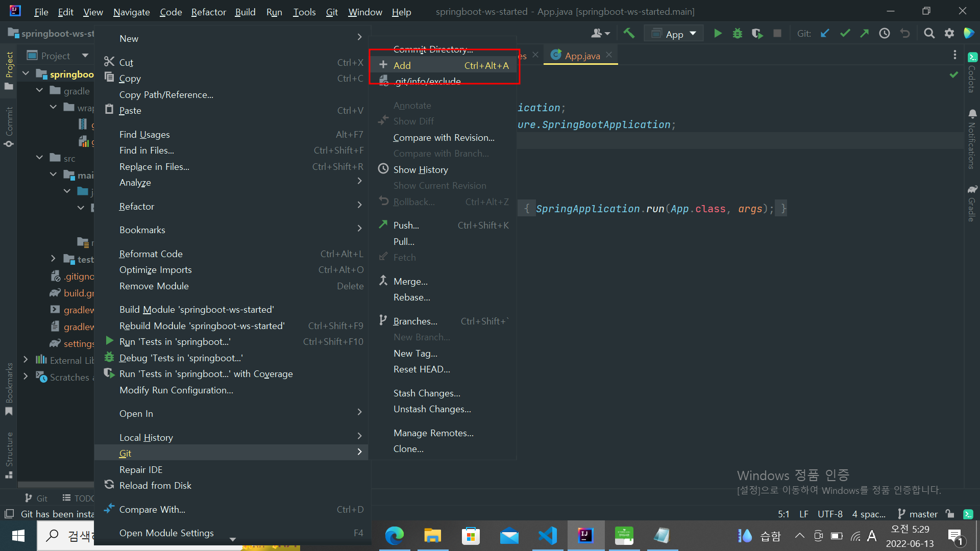980x551 pixels.
Task: Toggle the Notifications side panel
Action: 972,139
